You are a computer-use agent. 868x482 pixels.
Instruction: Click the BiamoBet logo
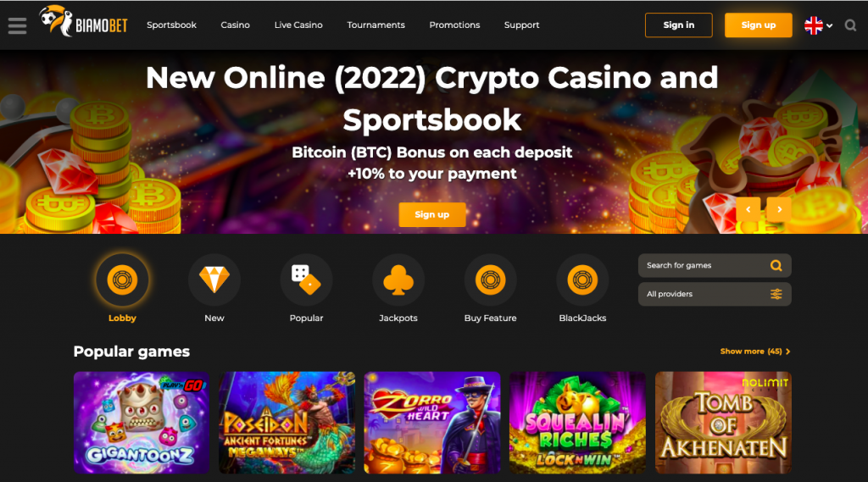[84, 22]
